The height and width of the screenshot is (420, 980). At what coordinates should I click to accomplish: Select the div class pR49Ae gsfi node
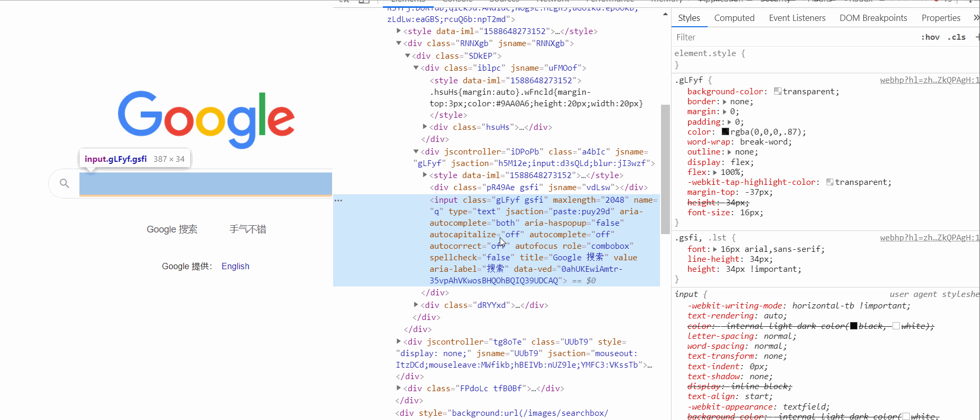click(x=539, y=187)
